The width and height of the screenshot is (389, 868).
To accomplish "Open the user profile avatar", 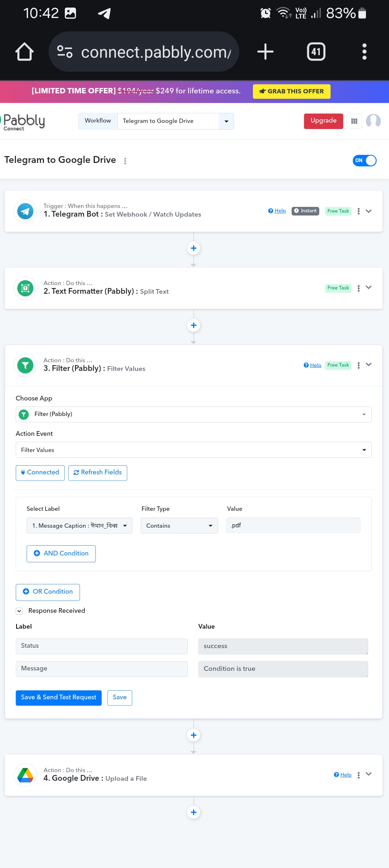I will coord(373,121).
